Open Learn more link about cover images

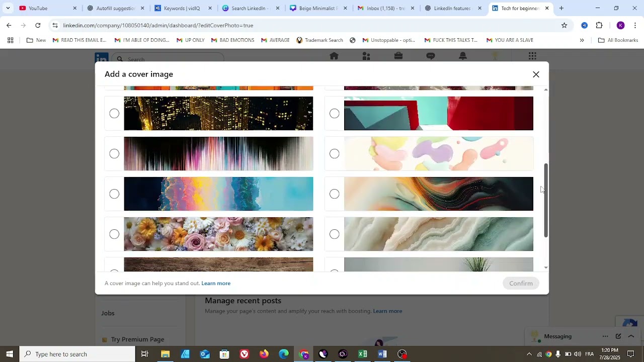pyautogui.click(x=216, y=283)
